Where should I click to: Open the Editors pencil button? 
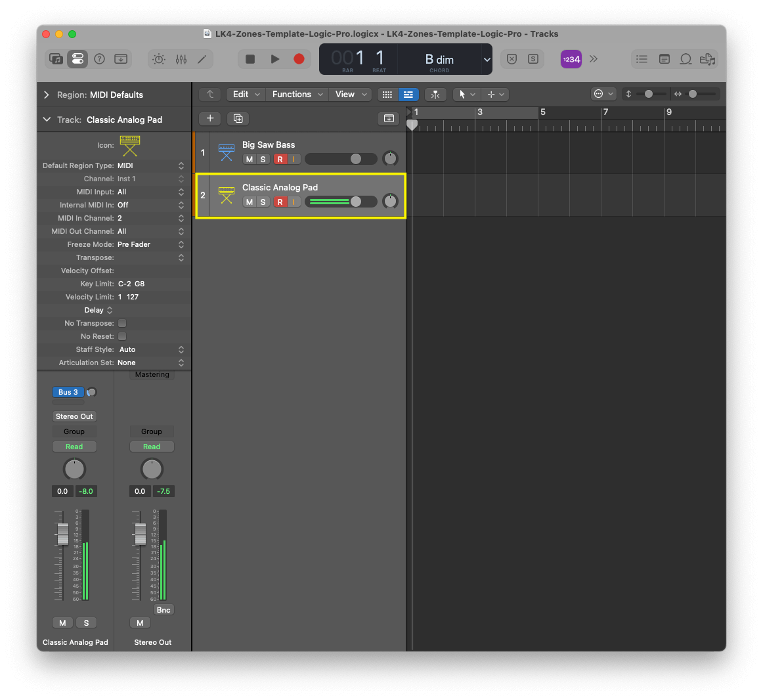pyautogui.click(x=202, y=59)
